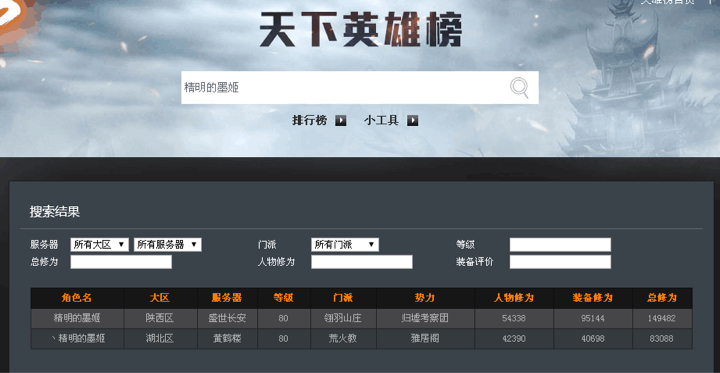
Task: Click the 天下英雄榜 title banner
Action: click(360, 29)
